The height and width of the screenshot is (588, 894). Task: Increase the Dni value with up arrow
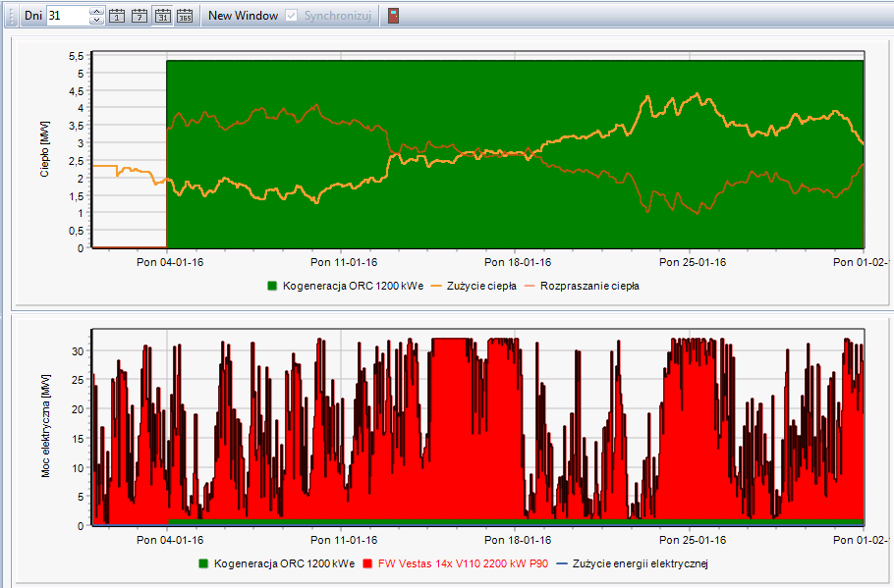pos(96,12)
